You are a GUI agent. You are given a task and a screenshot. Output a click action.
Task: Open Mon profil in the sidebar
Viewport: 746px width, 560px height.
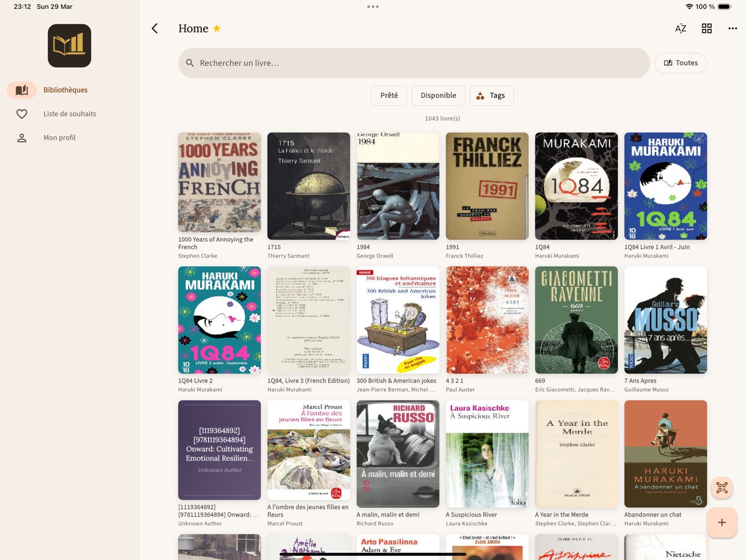click(69, 138)
